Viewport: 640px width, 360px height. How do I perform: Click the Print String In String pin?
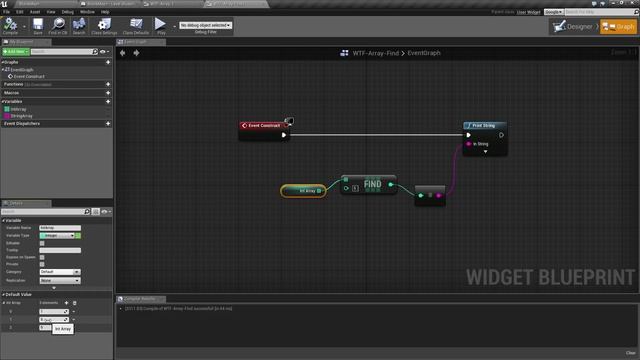click(469, 144)
